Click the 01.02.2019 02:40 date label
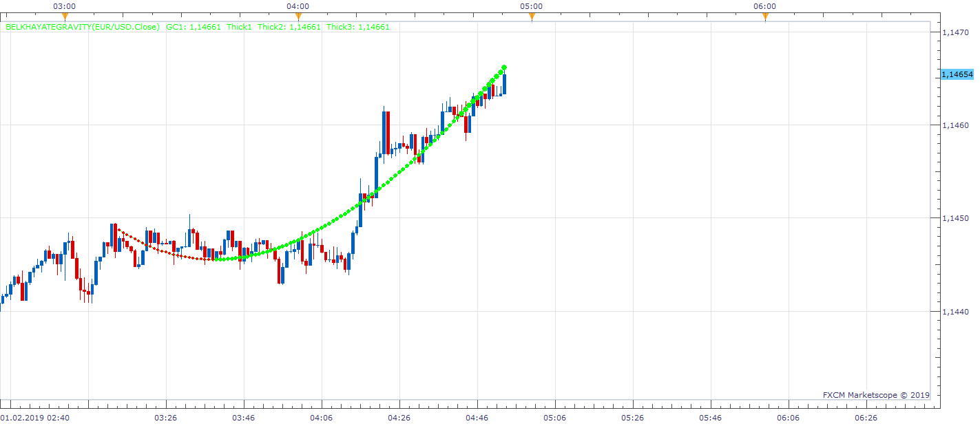 [x=34, y=417]
